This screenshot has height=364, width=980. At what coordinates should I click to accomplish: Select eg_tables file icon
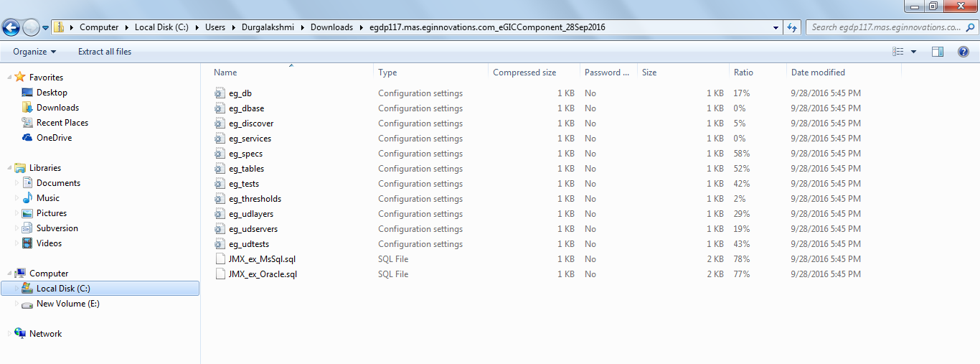point(220,169)
